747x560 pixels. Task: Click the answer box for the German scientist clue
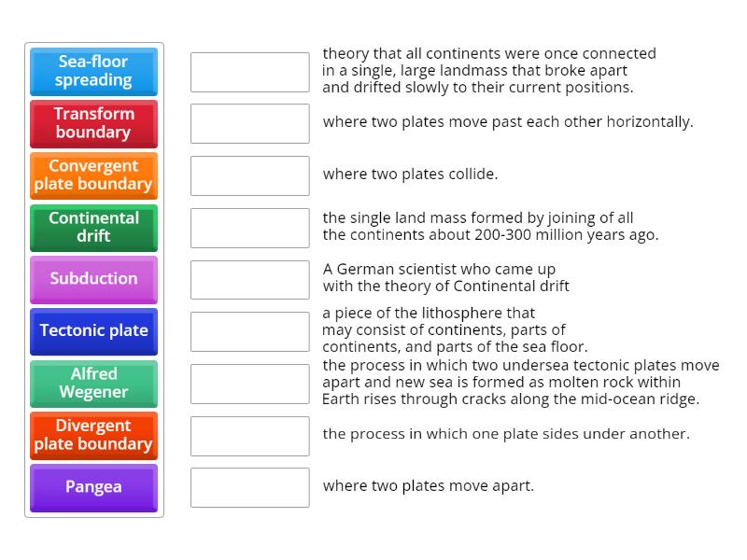click(249, 278)
